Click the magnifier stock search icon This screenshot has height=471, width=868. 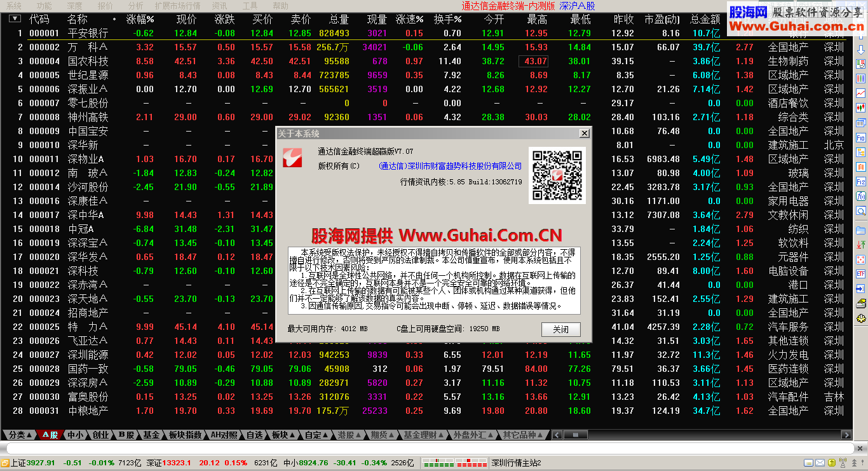point(861,210)
